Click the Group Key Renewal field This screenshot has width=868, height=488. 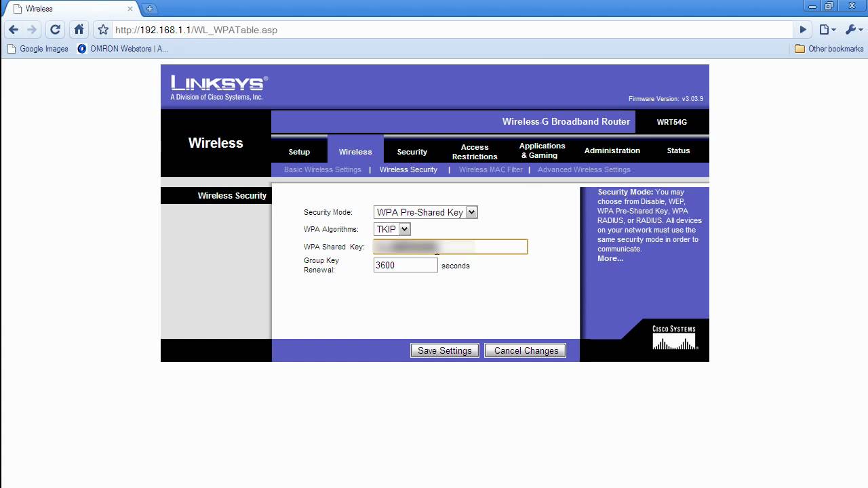pos(406,265)
